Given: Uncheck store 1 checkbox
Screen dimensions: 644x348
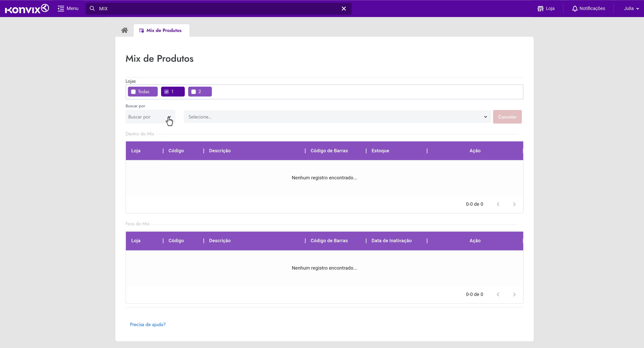Looking at the screenshot, I should [x=166, y=92].
